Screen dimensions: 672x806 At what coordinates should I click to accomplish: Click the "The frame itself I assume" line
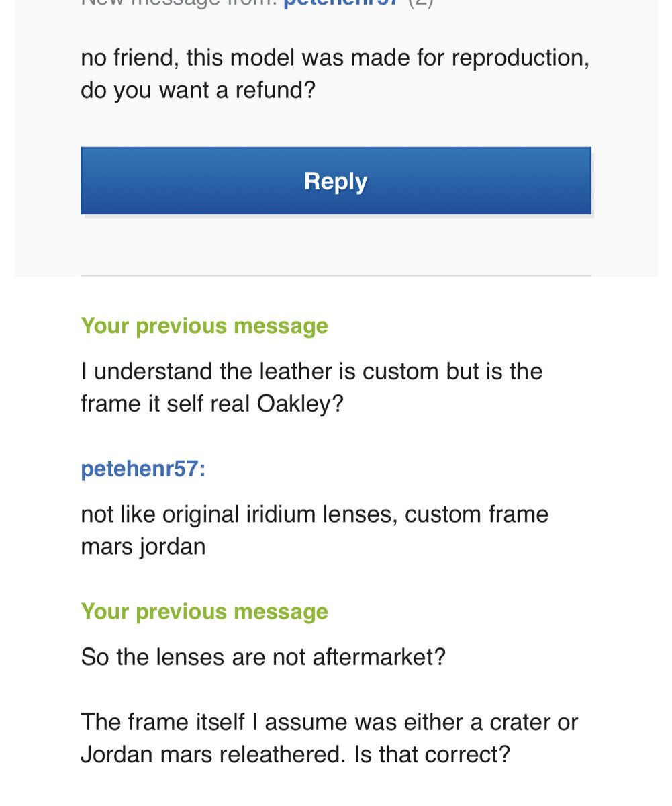pos(329,722)
